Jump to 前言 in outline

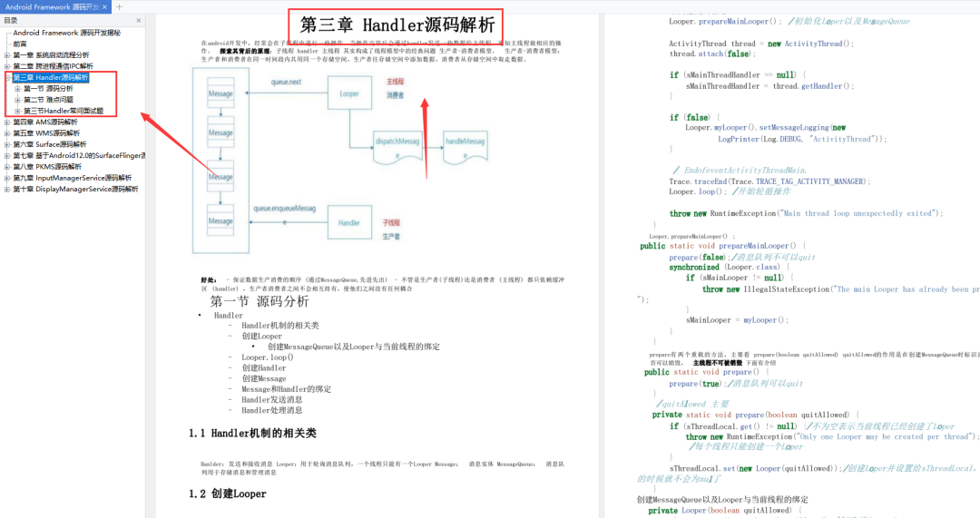coord(20,44)
